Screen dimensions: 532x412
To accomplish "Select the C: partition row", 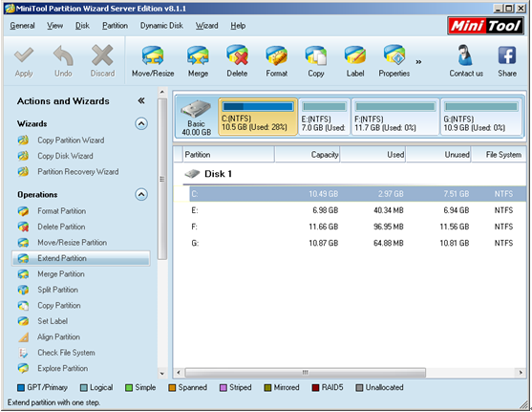I will coord(350,194).
